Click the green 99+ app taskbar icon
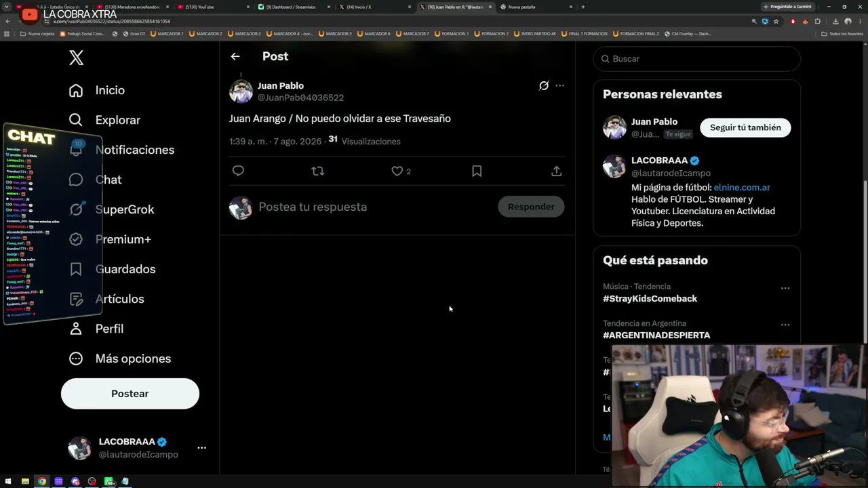Image resolution: width=868 pixels, height=488 pixels. coord(108,481)
